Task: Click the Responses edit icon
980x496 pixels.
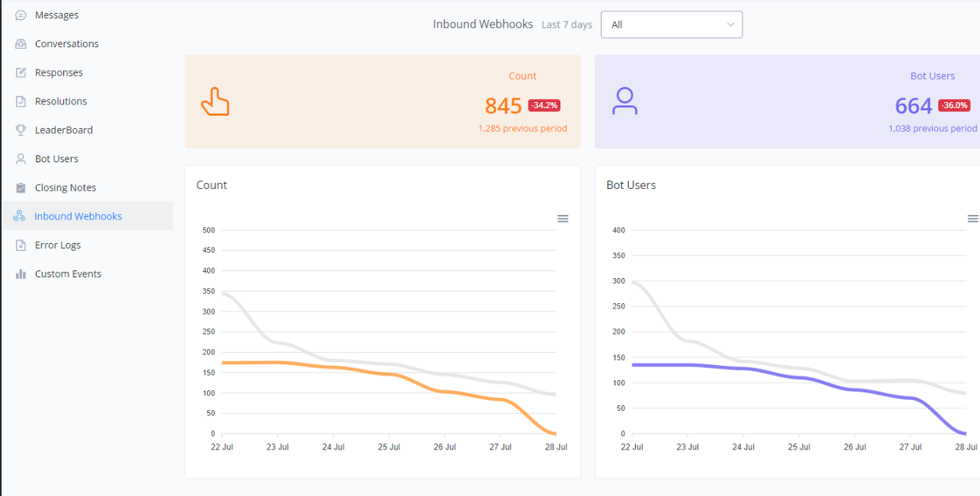Action: (x=21, y=73)
